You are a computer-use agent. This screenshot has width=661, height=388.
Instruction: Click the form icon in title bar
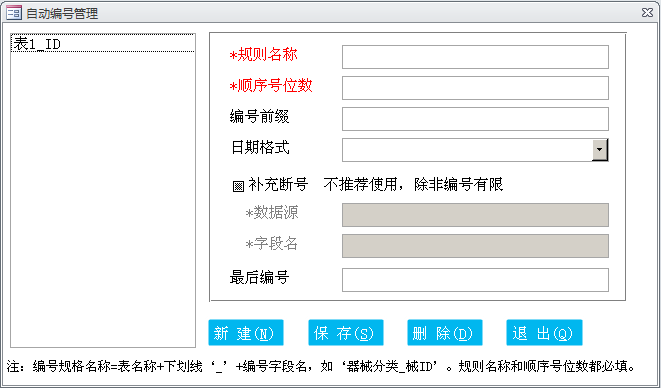coord(14,13)
